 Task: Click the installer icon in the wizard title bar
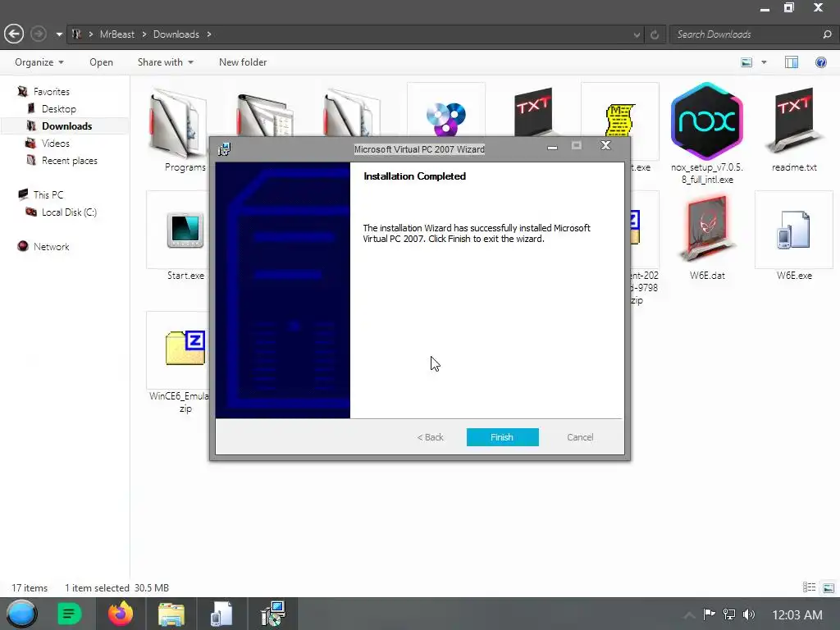224,149
